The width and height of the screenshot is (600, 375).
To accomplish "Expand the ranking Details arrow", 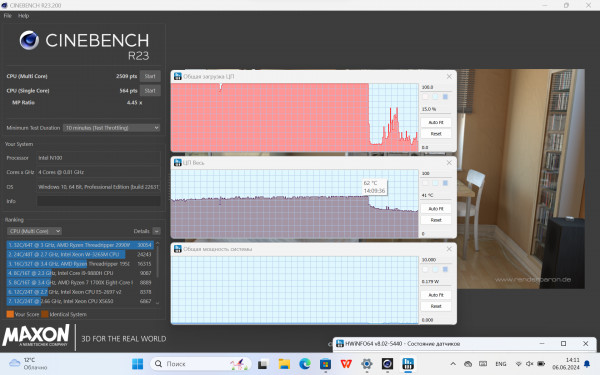I will coord(157,231).
